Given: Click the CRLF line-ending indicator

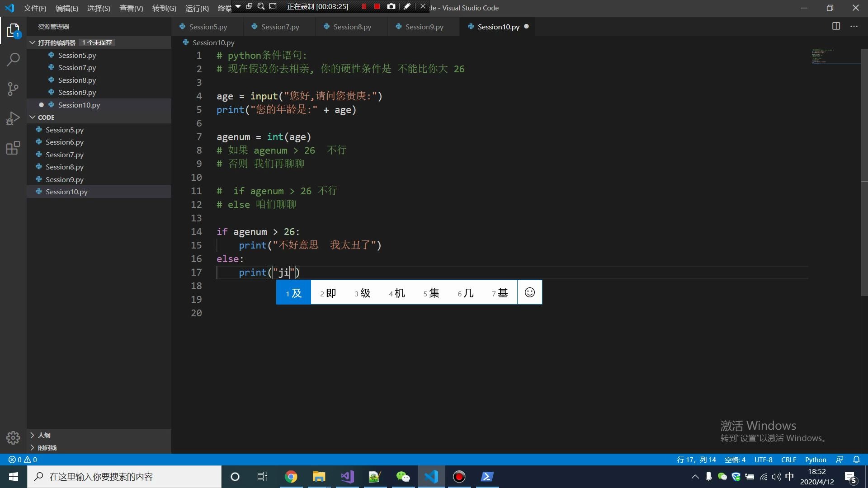Looking at the screenshot, I should click(x=788, y=460).
